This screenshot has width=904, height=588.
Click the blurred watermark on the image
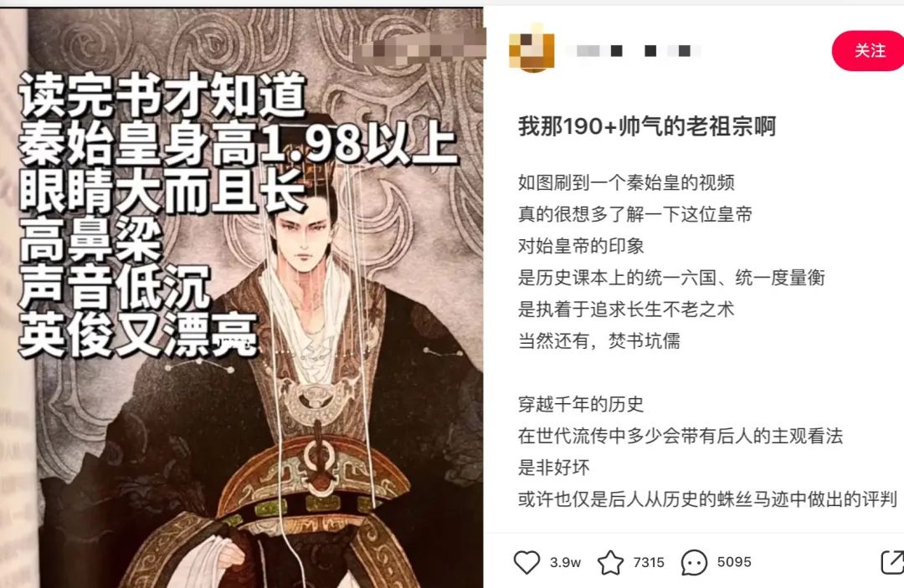point(419,47)
